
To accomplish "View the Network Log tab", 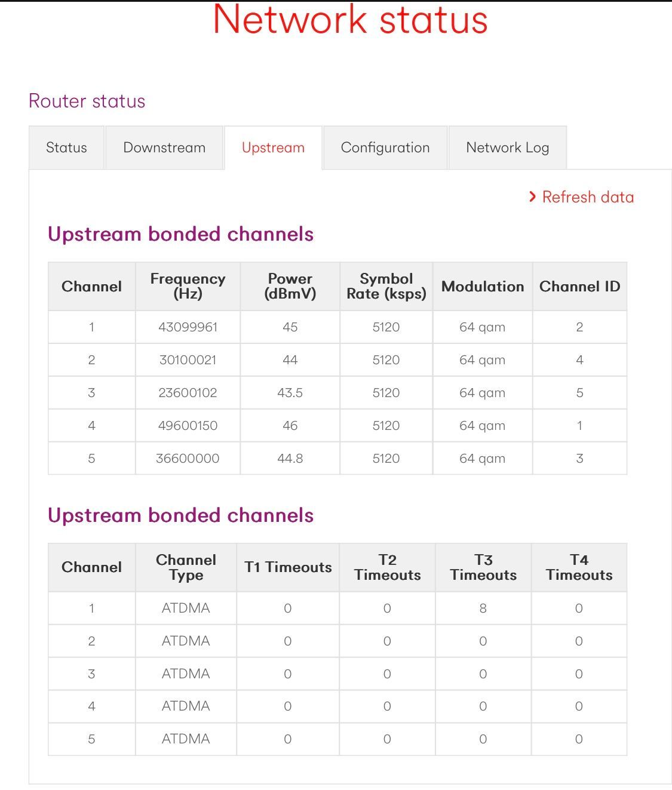I will [507, 147].
